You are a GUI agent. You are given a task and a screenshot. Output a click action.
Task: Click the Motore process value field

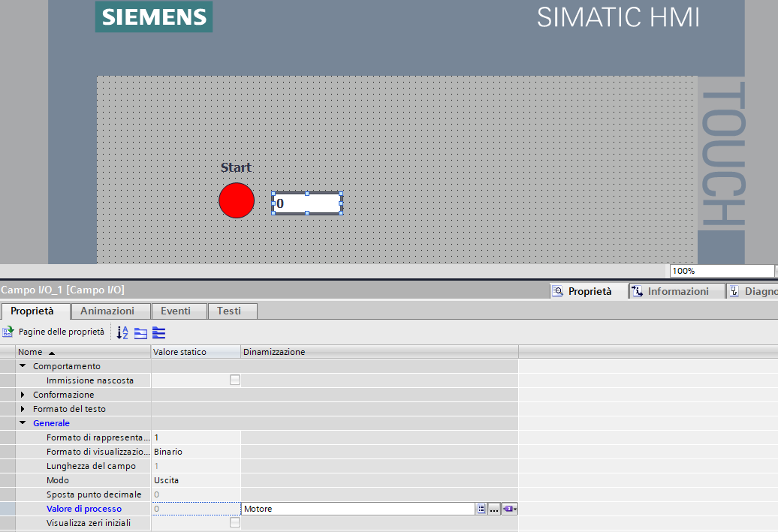[358, 509]
